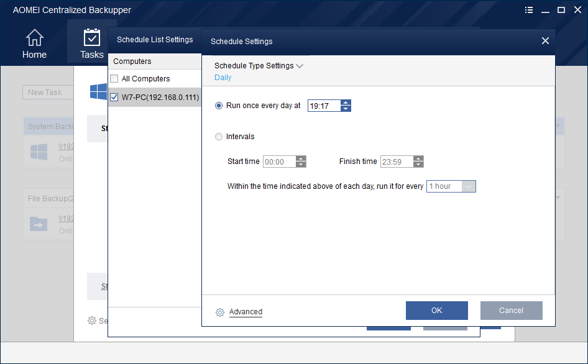Decrease the Finish time value
The width and height of the screenshot is (588, 364).
coord(418,165)
